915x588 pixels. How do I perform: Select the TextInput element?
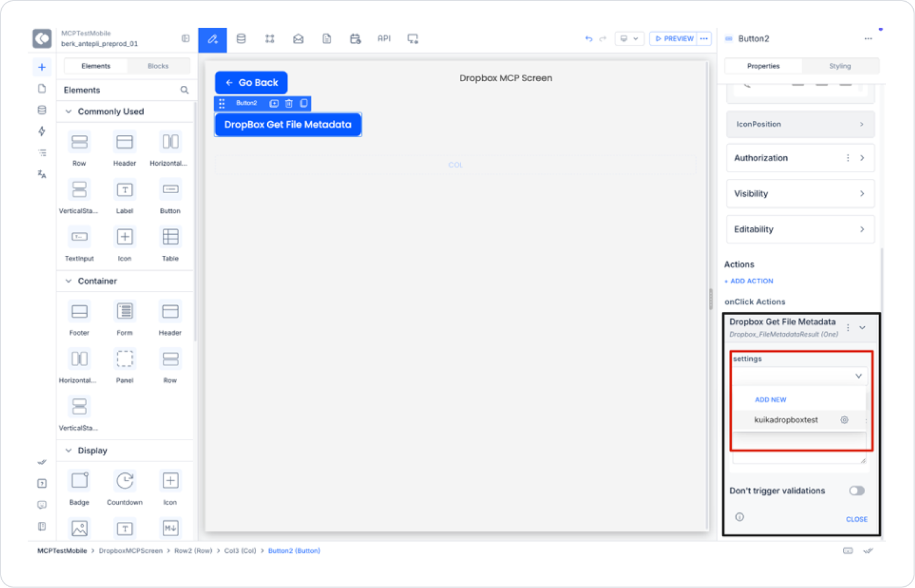[x=79, y=243]
